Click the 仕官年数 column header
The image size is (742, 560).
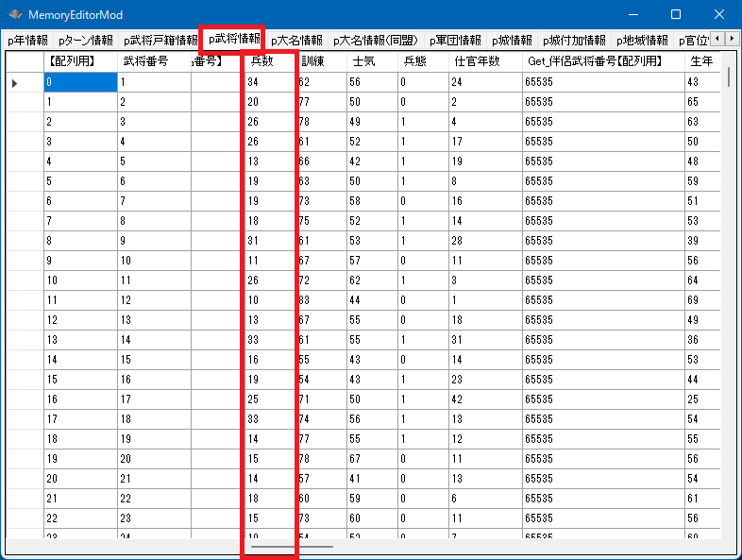tap(483, 61)
